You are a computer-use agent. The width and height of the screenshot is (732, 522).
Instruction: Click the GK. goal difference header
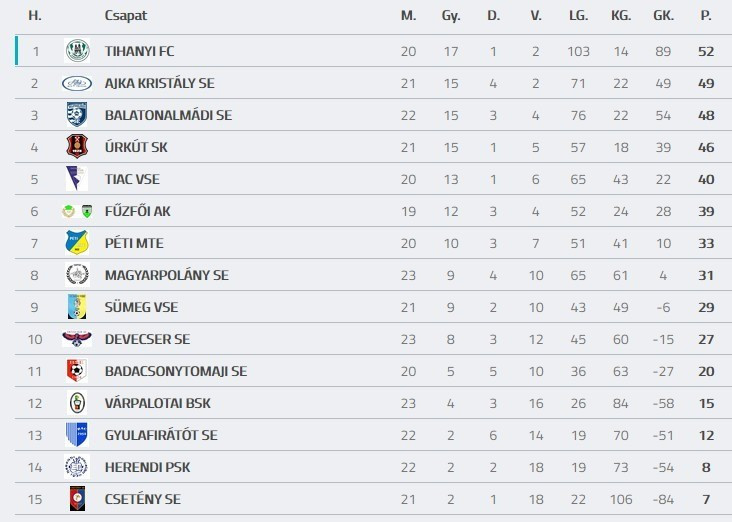[x=662, y=16]
